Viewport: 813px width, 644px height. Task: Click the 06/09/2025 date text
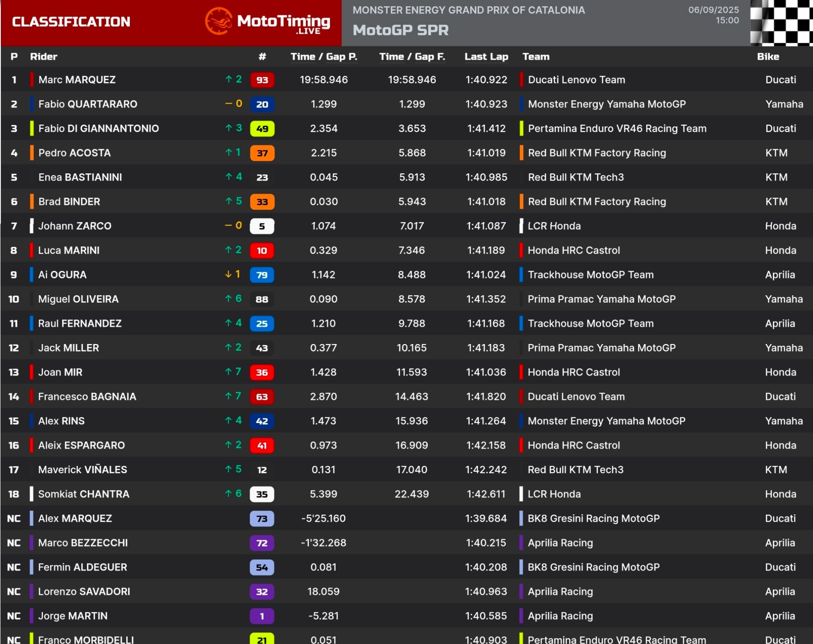[x=714, y=10]
